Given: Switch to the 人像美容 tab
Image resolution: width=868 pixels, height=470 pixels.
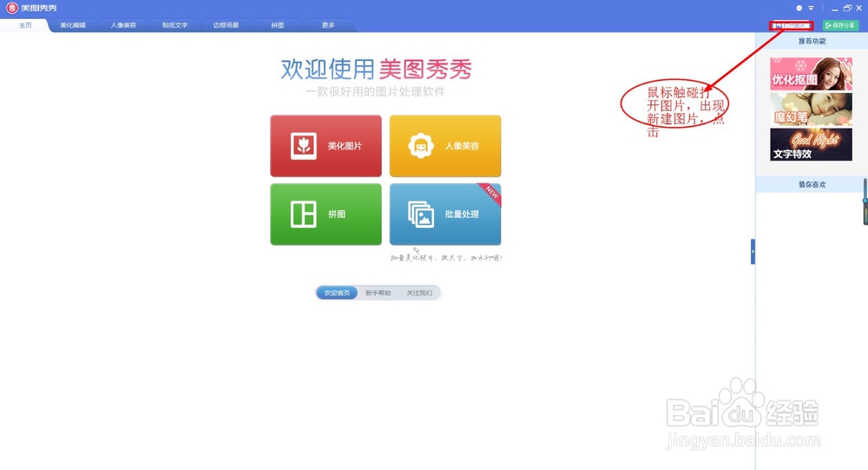Looking at the screenshot, I should coord(123,25).
